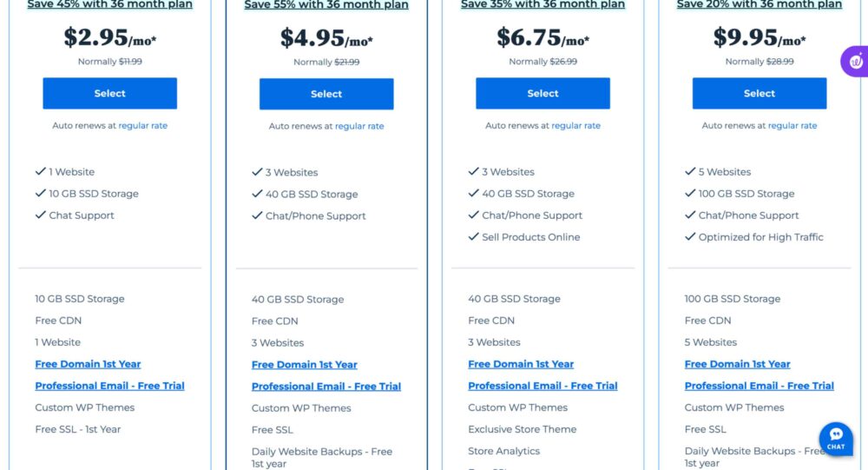Open regular rate link under $2.95 plan
This screenshot has height=470, width=868.
[143, 126]
